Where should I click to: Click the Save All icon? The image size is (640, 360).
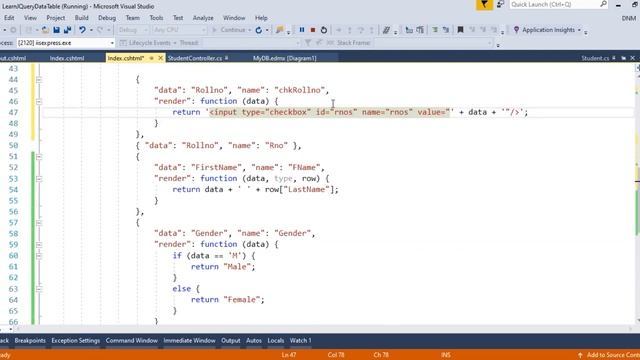tap(67, 30)
